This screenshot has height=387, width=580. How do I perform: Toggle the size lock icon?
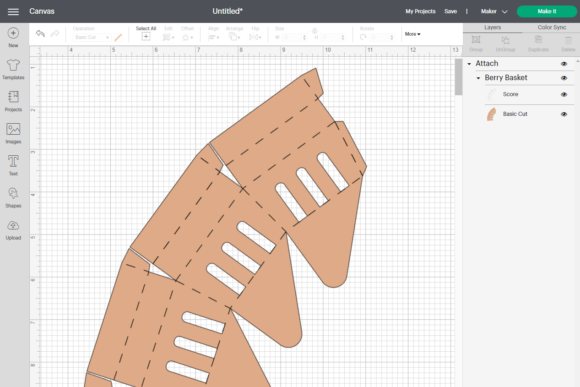(314, 31)
